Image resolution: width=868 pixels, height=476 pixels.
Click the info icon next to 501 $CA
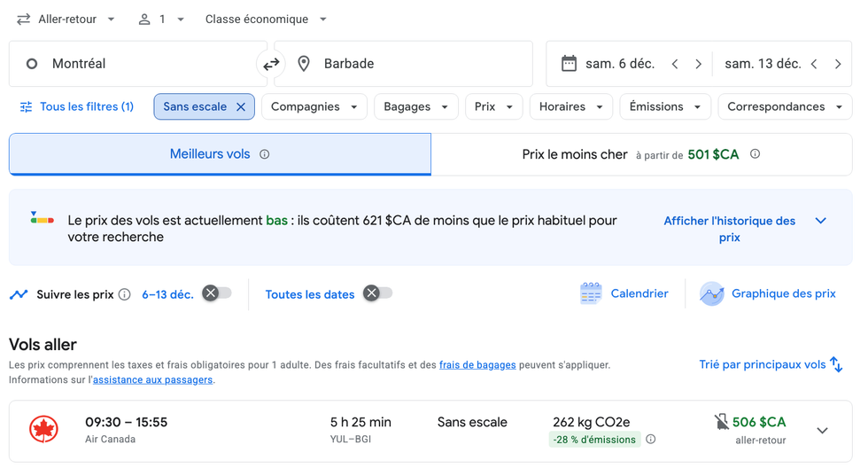coord(755,154)
